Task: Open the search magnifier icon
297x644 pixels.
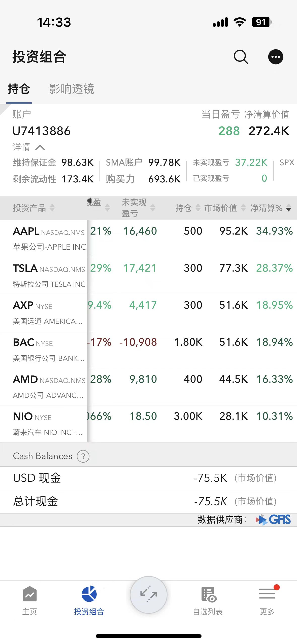Action: (241, 57)
